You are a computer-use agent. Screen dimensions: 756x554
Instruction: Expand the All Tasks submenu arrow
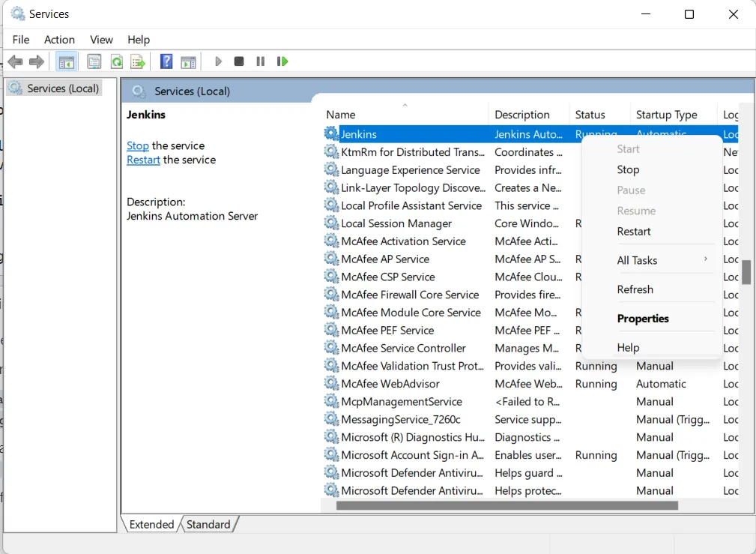pyautogui.click(x=705, y=259)
